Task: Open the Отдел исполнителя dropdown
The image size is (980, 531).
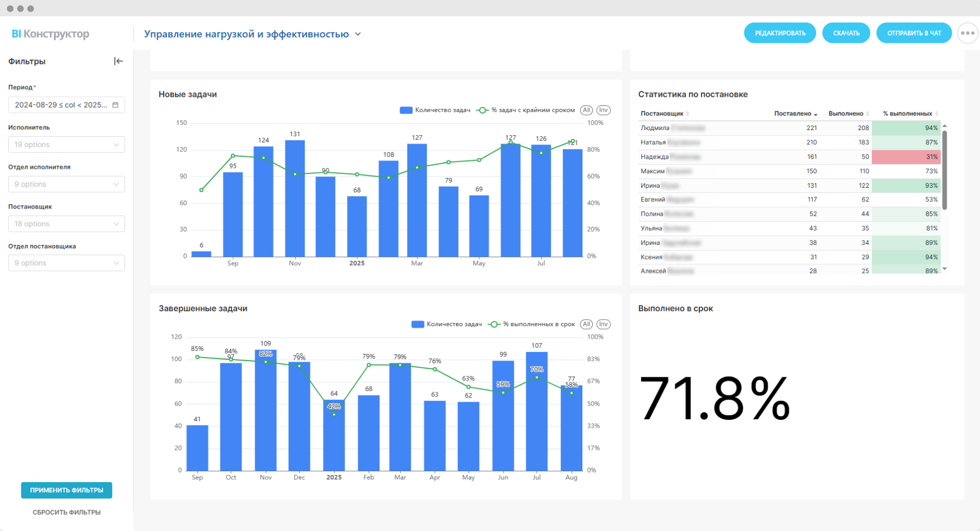Action: [66, 184]
